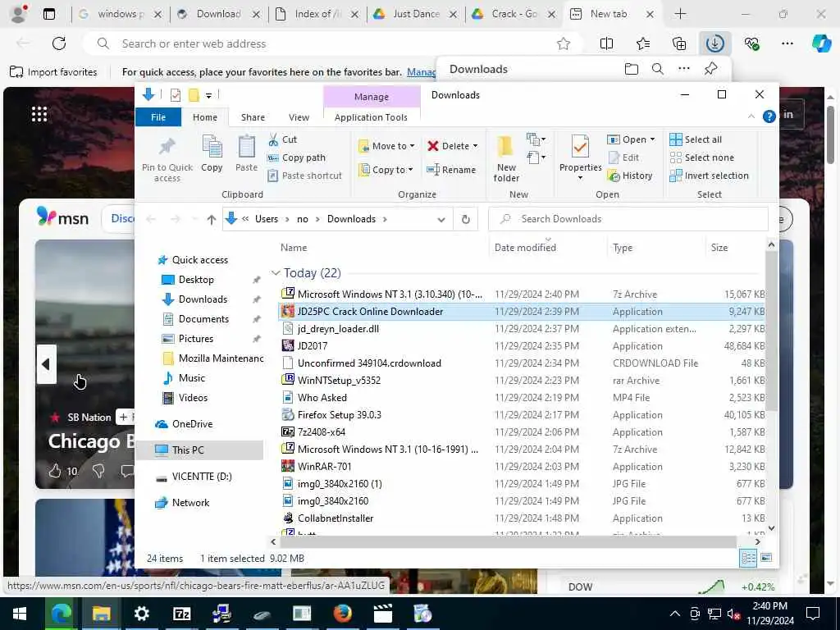Click the Search Downloads field
The height and width of the screenshot is (630, 840).
(628, 219)
